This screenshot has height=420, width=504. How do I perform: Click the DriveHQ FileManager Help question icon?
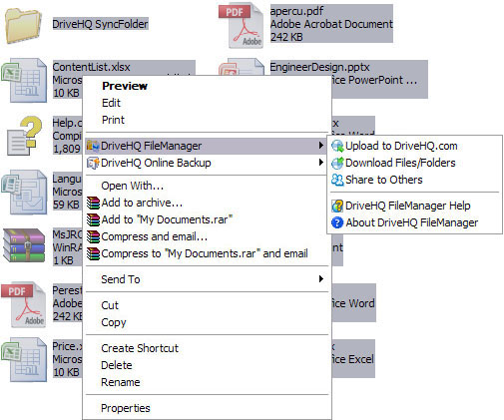[337, 206]
